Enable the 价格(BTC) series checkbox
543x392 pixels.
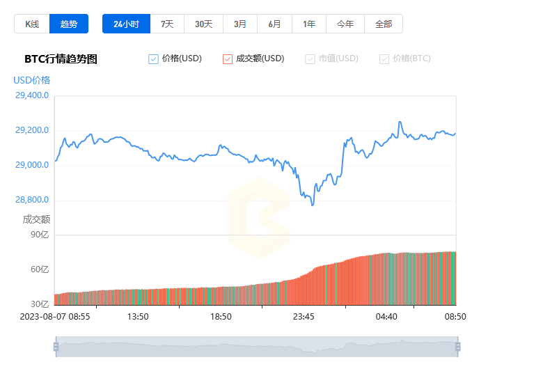[x=384, y=59]
